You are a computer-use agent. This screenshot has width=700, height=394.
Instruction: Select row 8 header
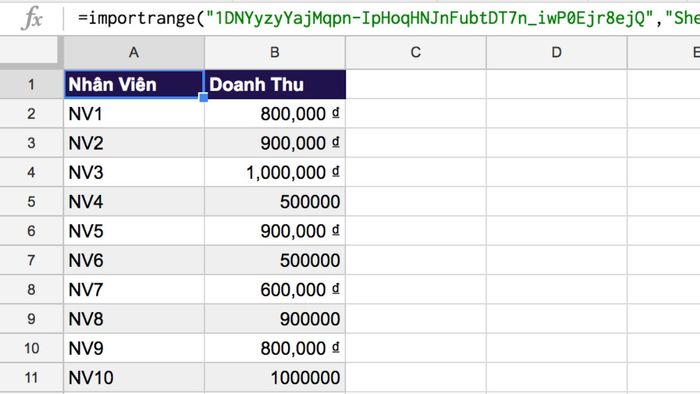pyautogui.click(x=31, y=289)
